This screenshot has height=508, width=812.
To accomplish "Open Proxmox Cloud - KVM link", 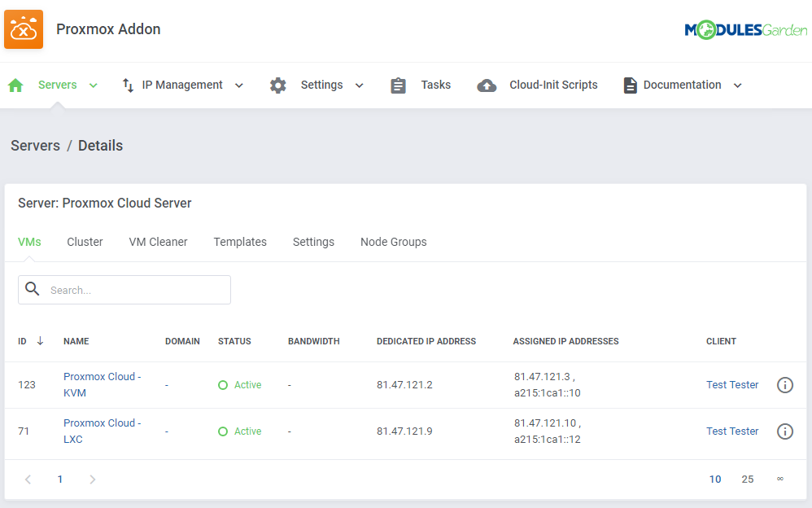I will [102, 384].
